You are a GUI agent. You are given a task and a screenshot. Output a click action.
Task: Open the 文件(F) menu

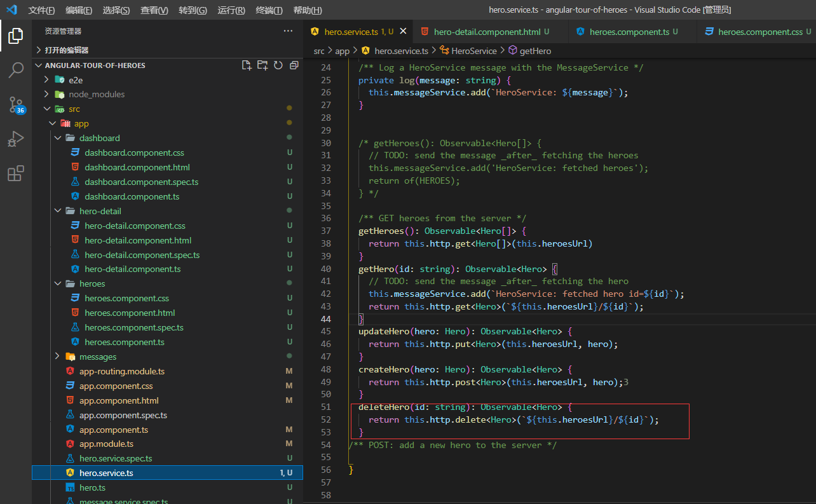point(41,10)
